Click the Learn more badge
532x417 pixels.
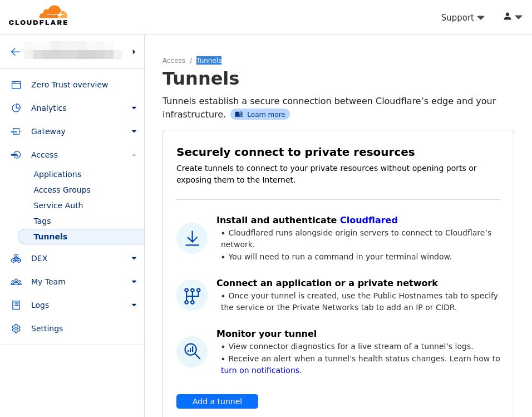pyautogui.click(x=260, y=114)
